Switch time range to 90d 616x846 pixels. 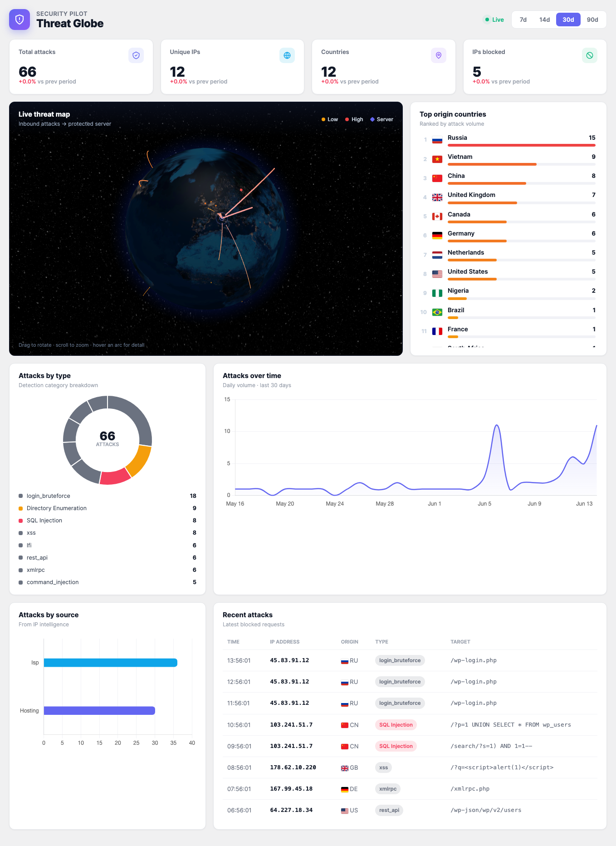click(592, 20)
